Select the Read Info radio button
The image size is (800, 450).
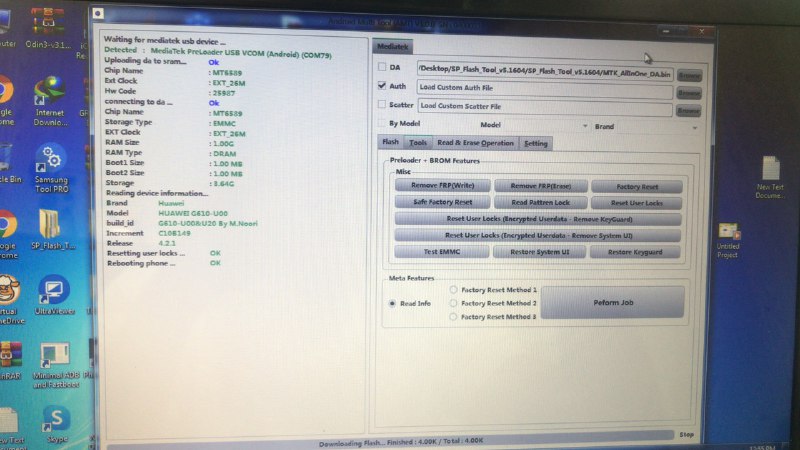392,303
